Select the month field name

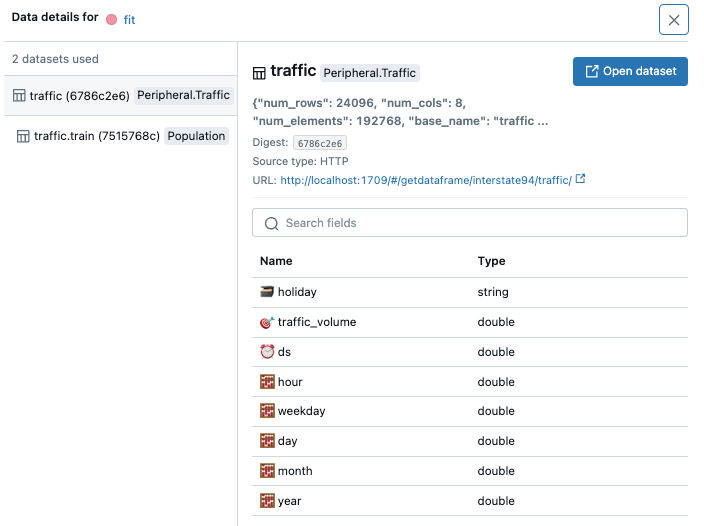point(295,471)
